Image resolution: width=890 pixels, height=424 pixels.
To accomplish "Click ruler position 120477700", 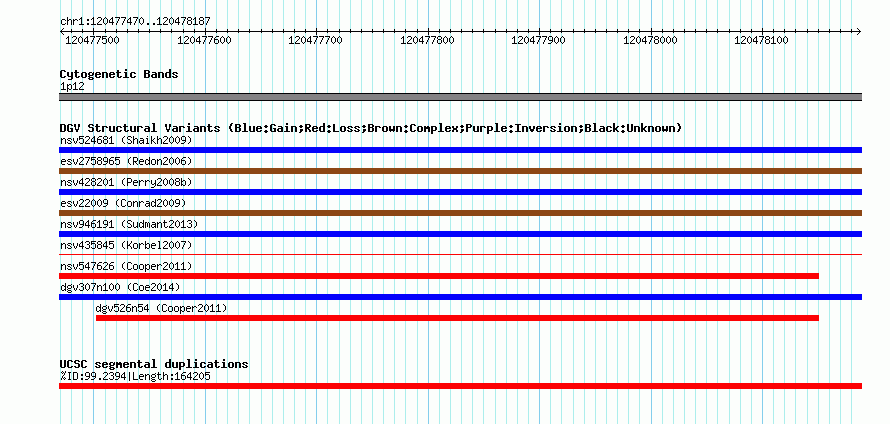I will pos(316,40).
